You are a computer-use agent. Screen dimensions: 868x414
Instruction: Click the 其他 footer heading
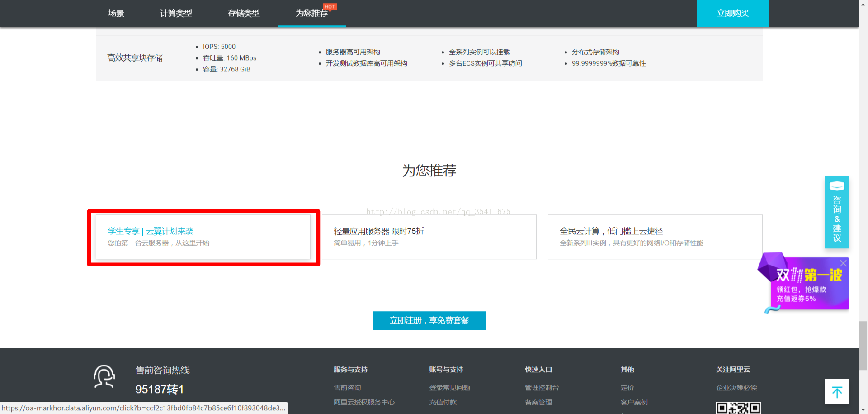(627, 370)
